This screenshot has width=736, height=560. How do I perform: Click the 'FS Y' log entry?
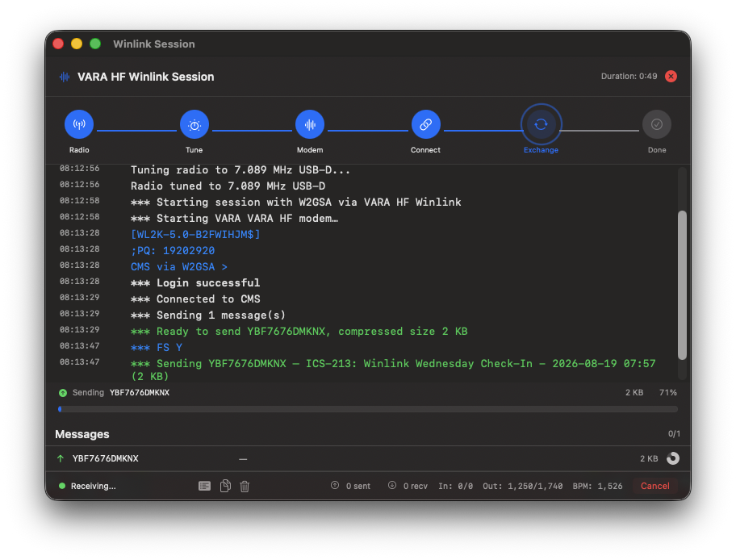pyautogui.click(x=157, y=347)
